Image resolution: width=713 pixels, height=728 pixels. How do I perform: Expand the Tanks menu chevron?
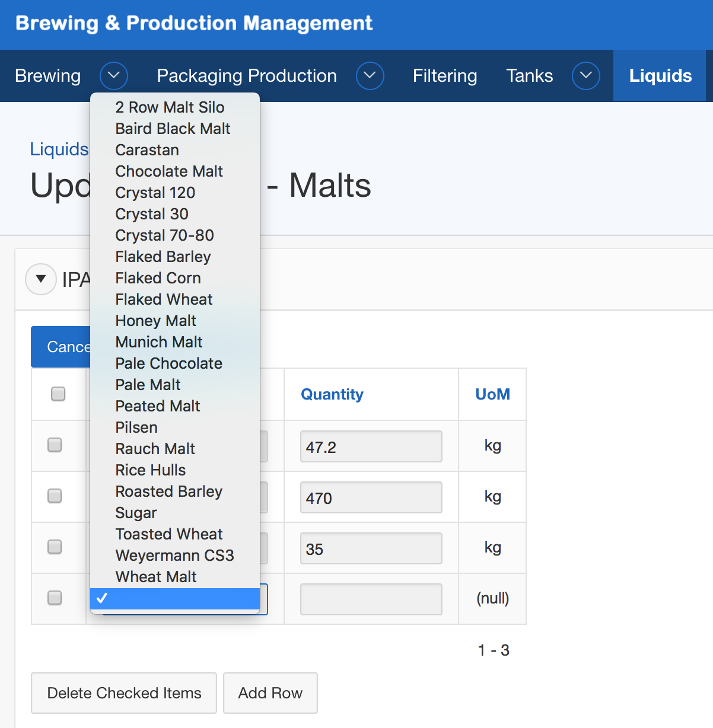[x=585, y=76]
